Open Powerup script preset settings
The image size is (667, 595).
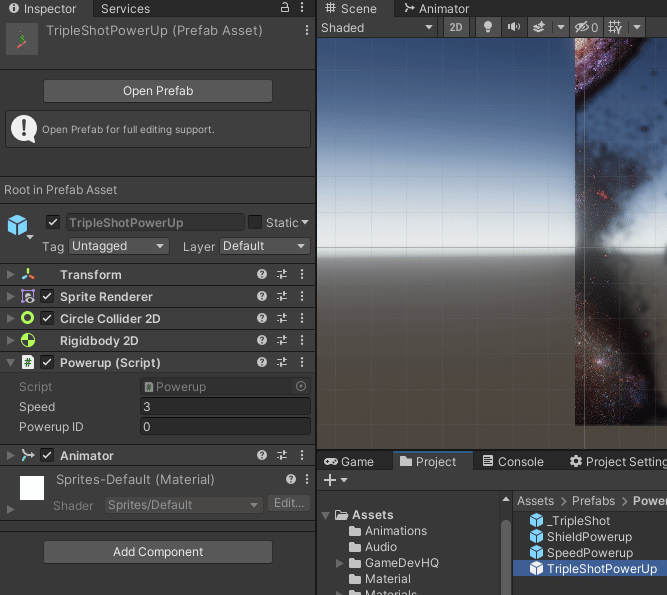pos(282,362)
